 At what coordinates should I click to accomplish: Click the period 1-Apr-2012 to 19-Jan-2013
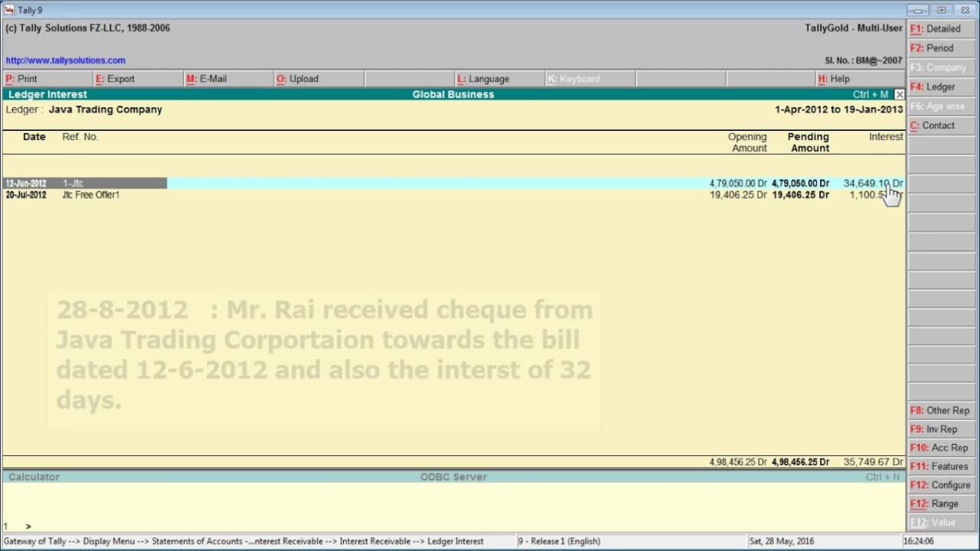coord(839,109)
